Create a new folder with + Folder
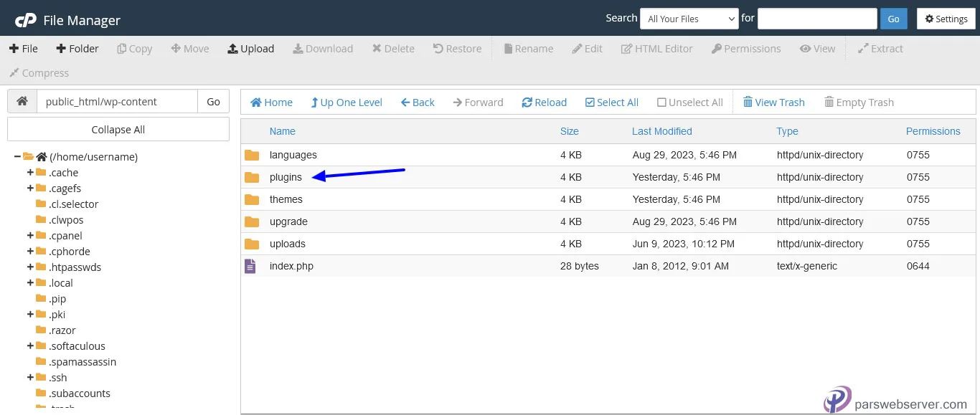 click(x=76, y=49)
